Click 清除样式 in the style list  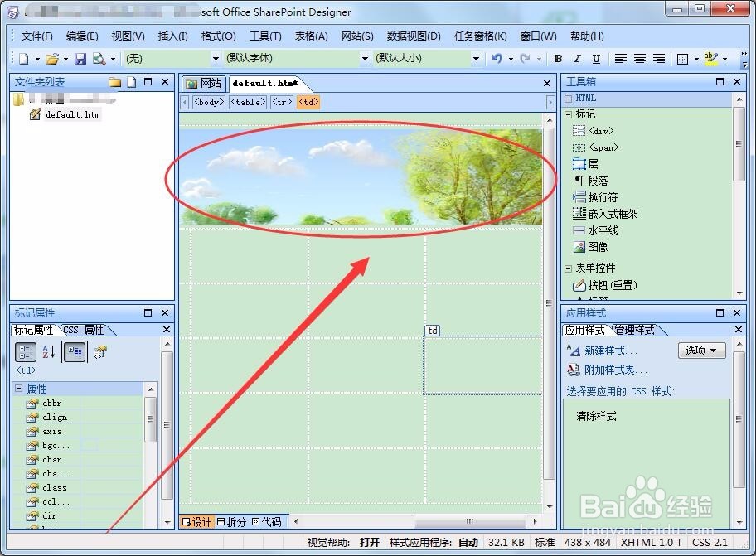[x=596, y=416]
